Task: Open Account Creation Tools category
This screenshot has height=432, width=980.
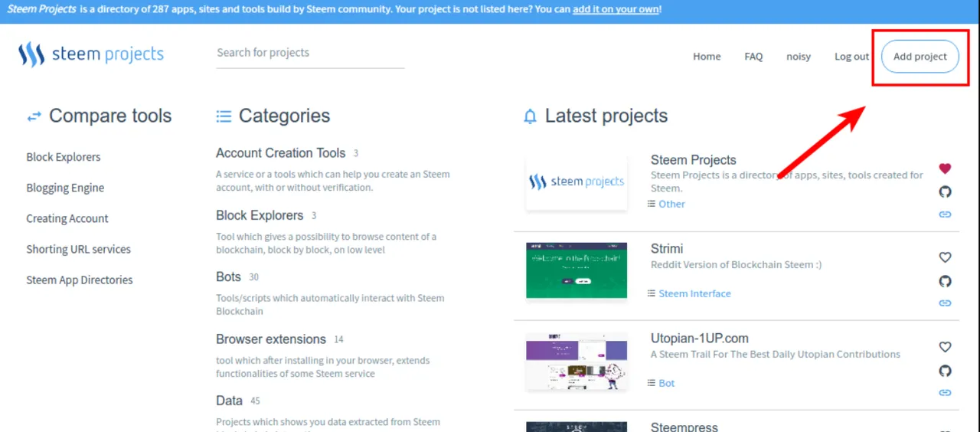Action: click(281, 153)
